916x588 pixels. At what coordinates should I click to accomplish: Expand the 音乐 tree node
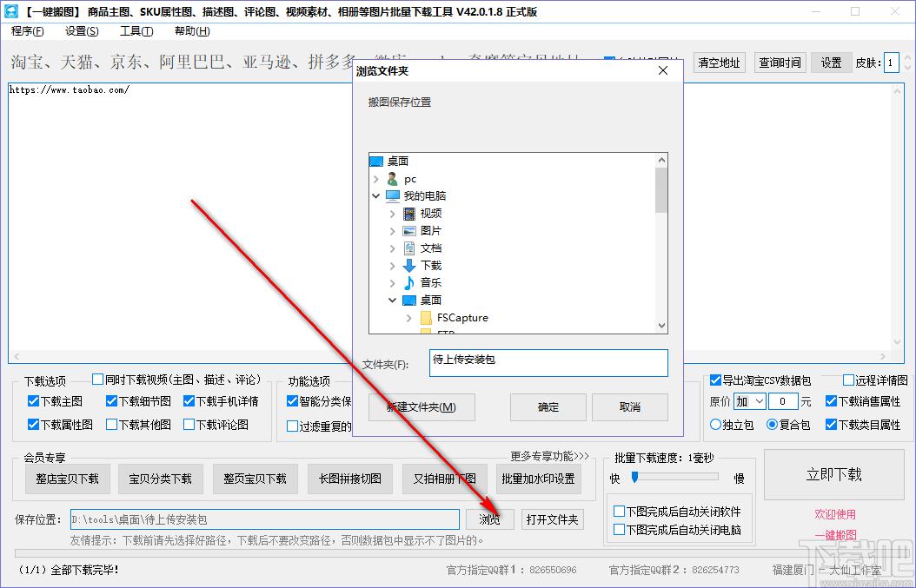coord(393,283)
